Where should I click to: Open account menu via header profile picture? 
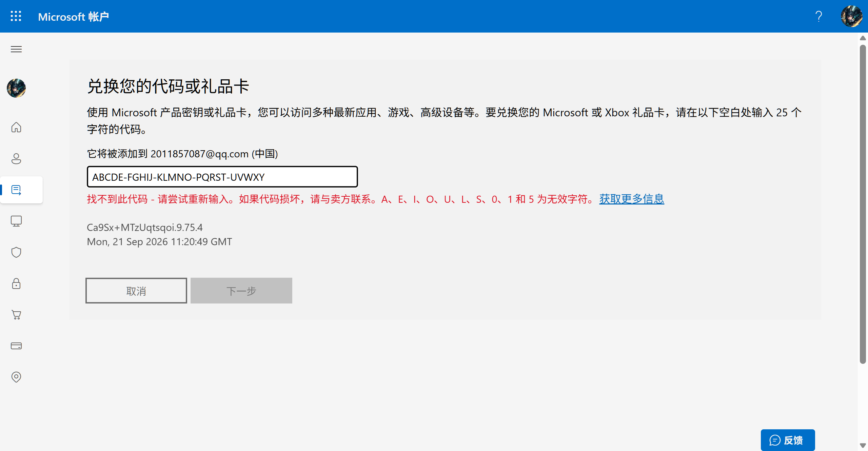click(x=851, y=16)
